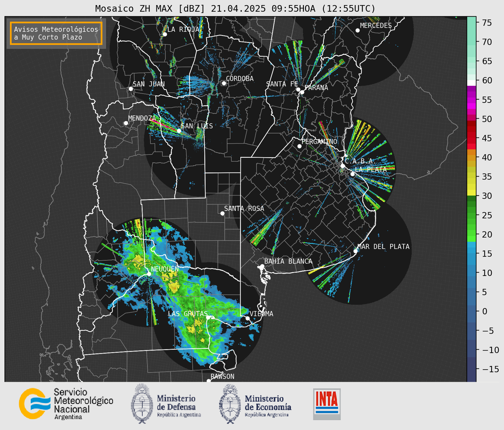Click the MERCEDES label text

point(376,26)
